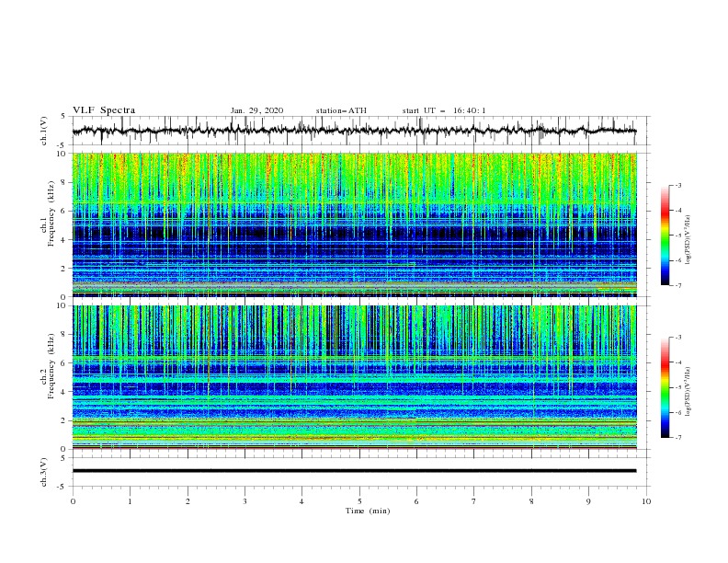
Task: Click time axis tick label "8"
Action: 531,501
